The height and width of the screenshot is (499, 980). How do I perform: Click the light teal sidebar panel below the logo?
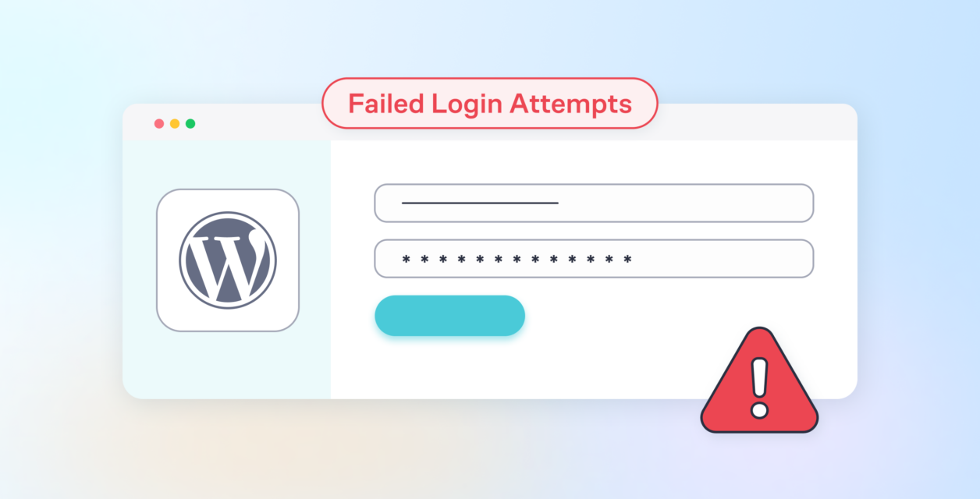point(226,365)
